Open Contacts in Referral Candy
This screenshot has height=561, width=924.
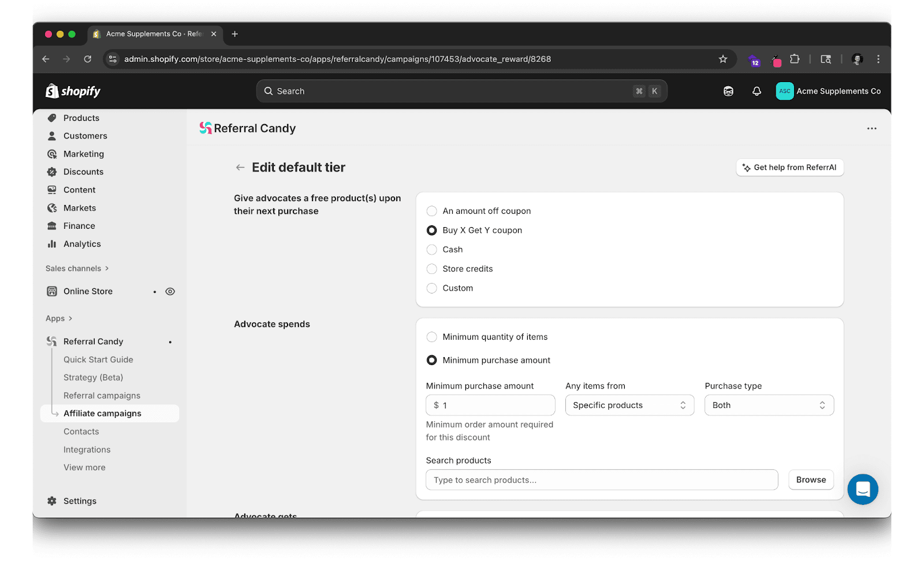coord(81,432)
